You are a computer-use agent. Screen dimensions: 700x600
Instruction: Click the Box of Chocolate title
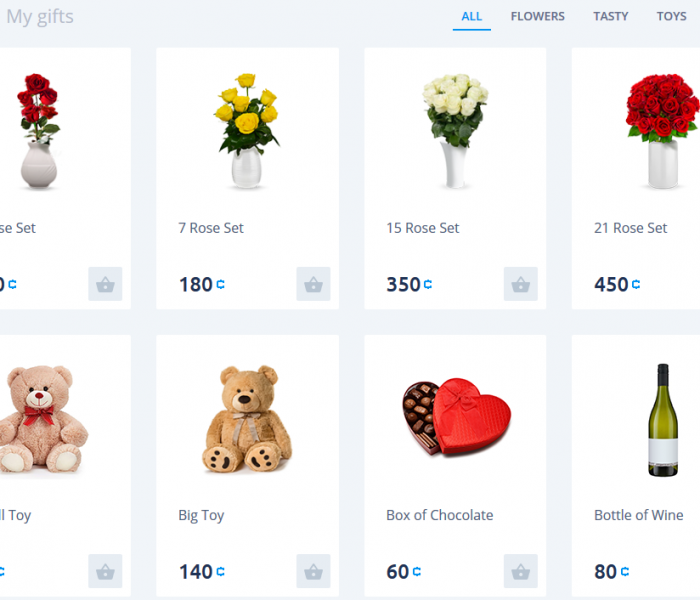click(440, 515)
